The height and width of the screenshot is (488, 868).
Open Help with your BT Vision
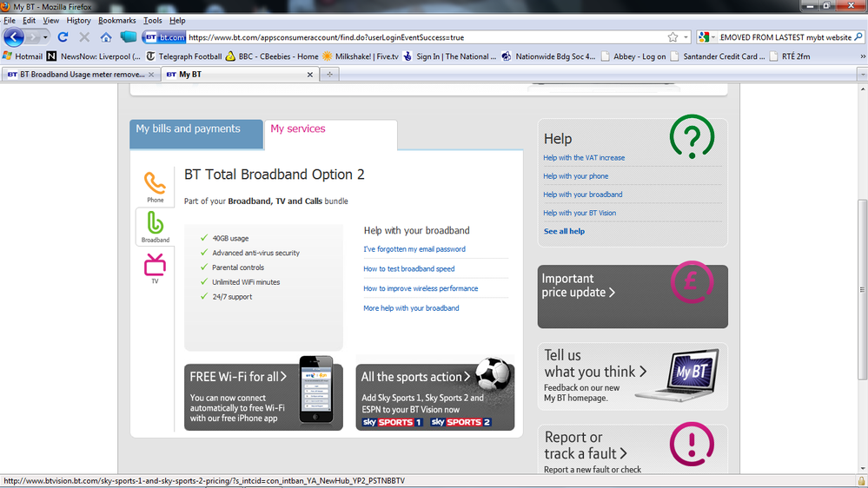580,213
